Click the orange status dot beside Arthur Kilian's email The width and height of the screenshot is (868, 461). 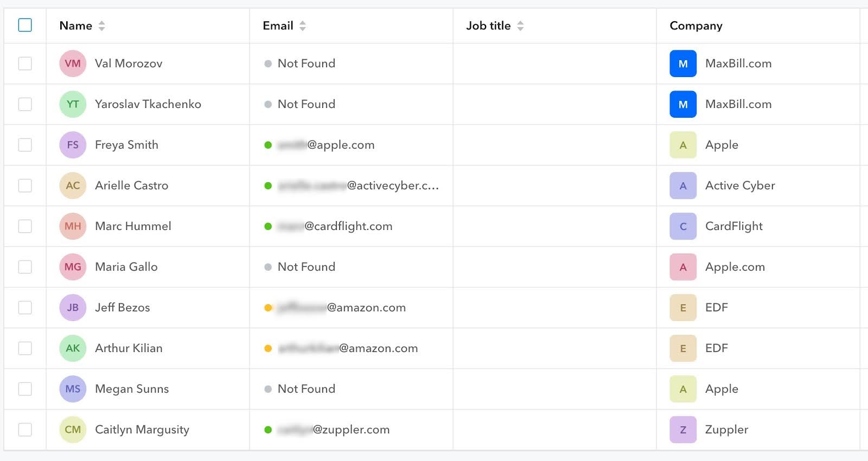[x=268, y=348]
